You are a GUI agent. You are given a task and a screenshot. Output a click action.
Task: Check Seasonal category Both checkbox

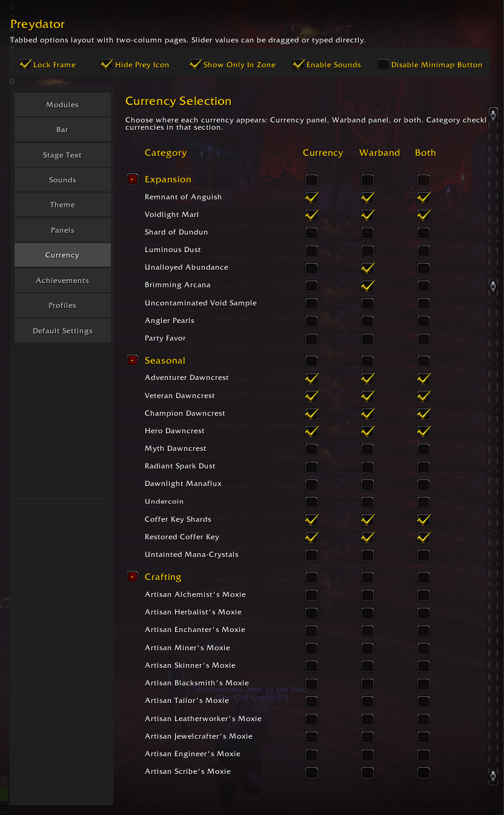click(x=424, y=361)
